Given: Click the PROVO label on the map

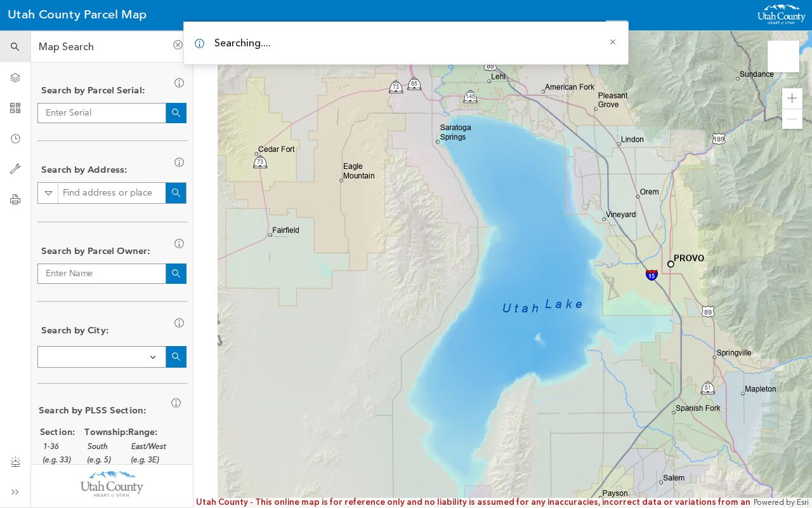Looking at the screenshot, I should 689,258.
